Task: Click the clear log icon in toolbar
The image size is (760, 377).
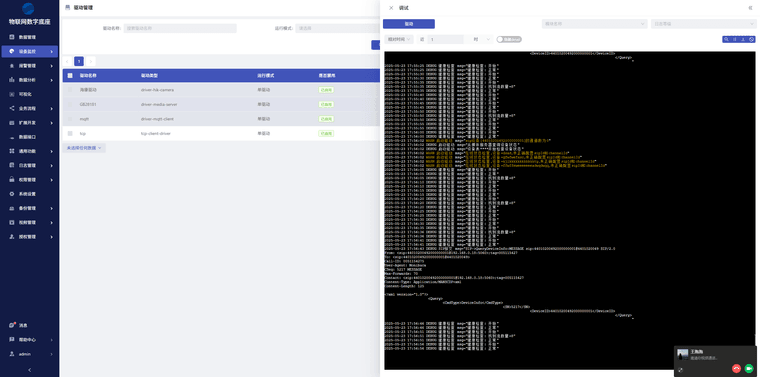Action: pyautogui.click(x=751, y=39)
